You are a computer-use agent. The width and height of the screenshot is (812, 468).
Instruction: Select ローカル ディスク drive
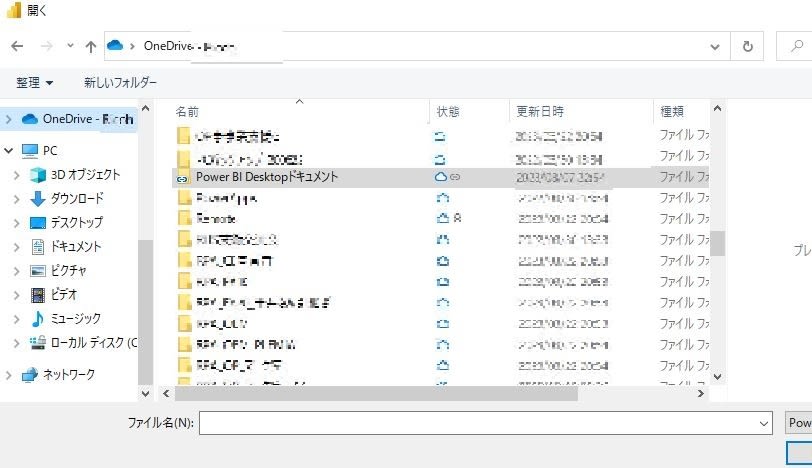[x=83, y=342]
